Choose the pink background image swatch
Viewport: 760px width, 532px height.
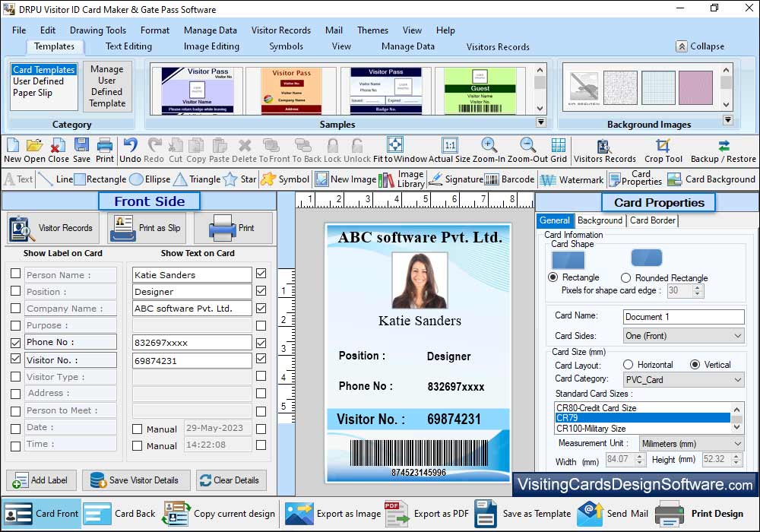695,87
